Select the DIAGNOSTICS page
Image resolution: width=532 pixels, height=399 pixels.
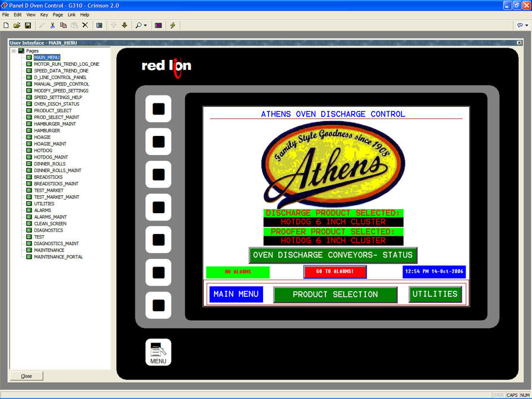(x=49, y=230)
